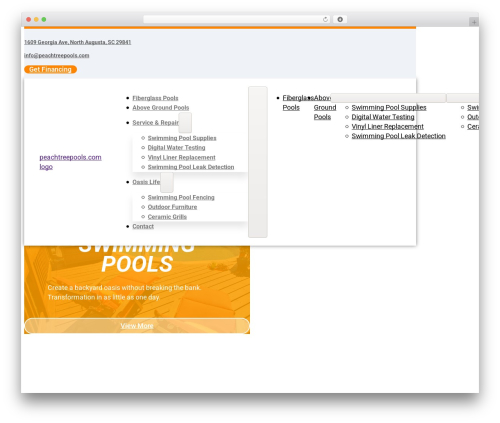This screenshot has width=500, height=423.
Task: Expand the Oasis Life submenu toggle
Action: click(167, 182)
